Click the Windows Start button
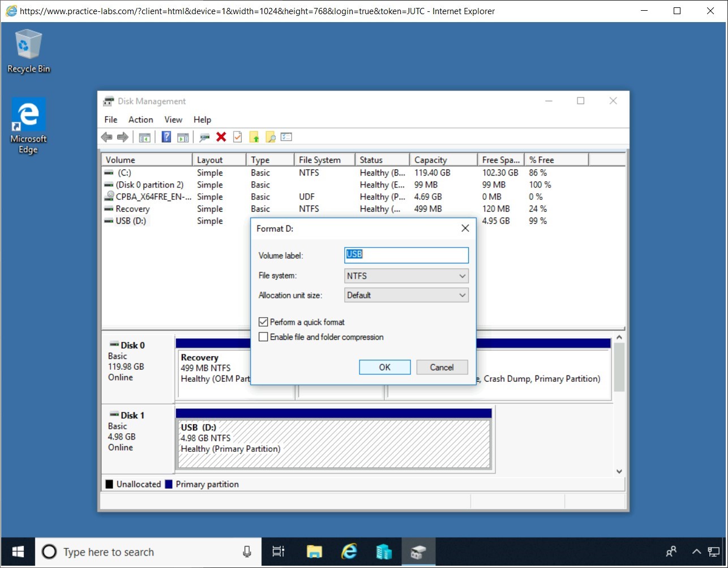The height and width of the screenshot is (568, 728). [18, 552]
